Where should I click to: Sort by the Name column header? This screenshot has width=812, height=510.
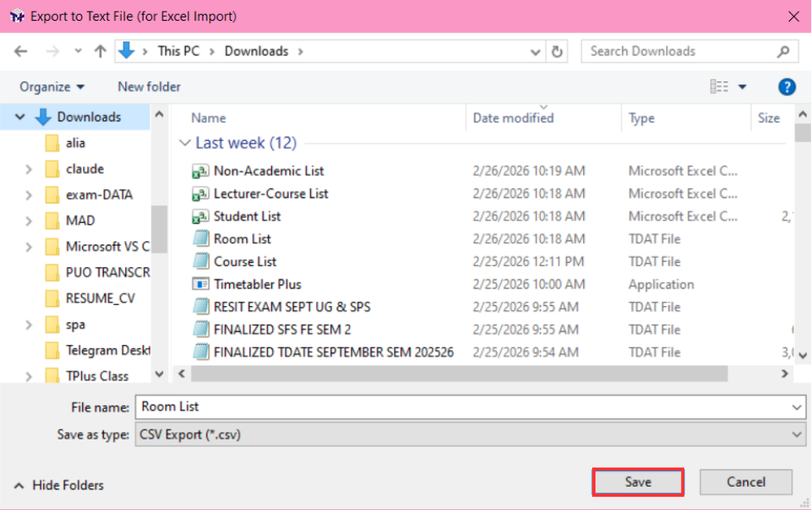coord(209,118)
